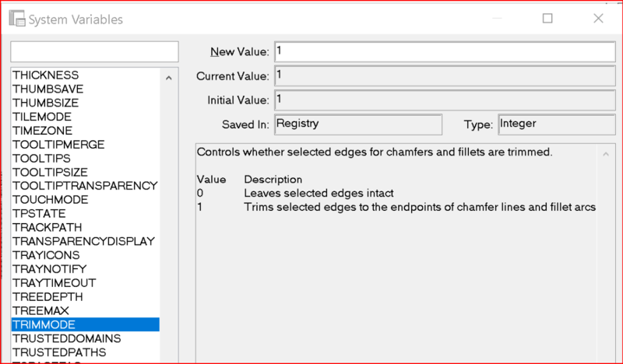Select TRUSTEDDOMAINS variable
This screenshot has height=364, width=623.
[x=66, y=338]
